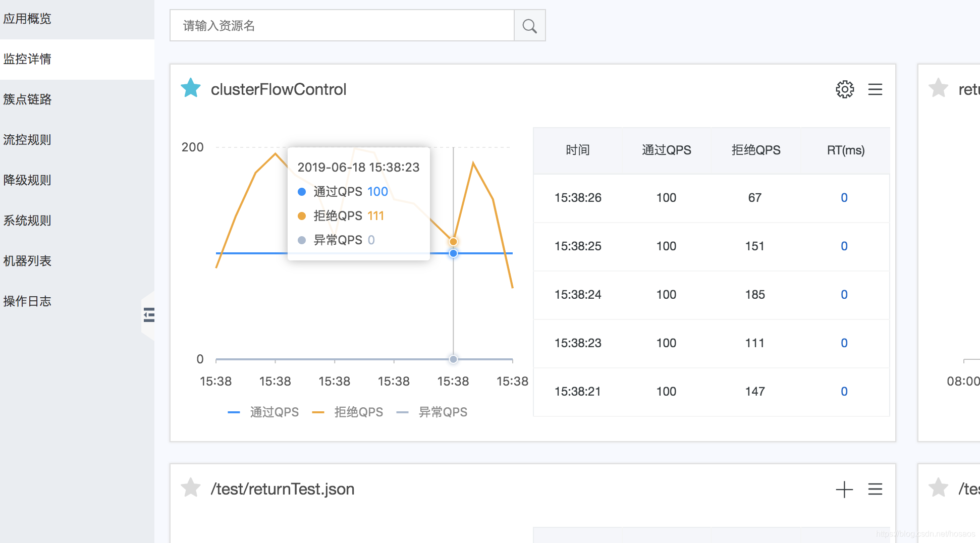Select the 15:38:21 time cell
This screenshot has height=543, width=980.
(x=578, y=392)
